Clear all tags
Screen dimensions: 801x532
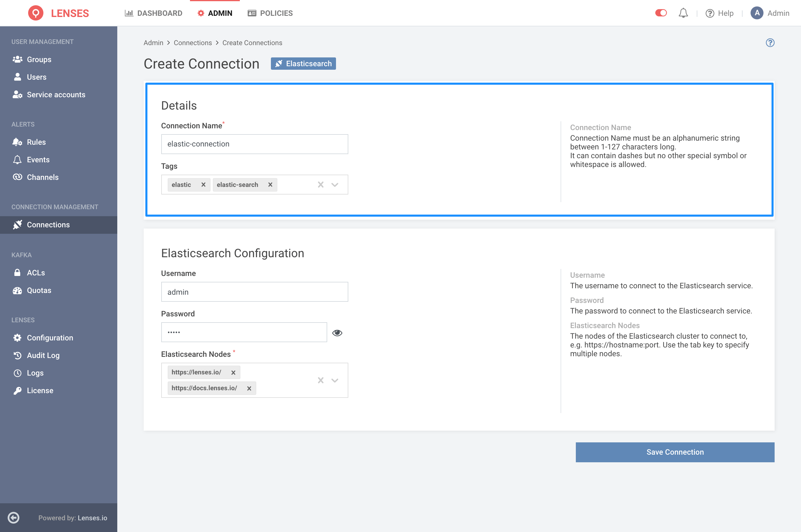[320, 185]
